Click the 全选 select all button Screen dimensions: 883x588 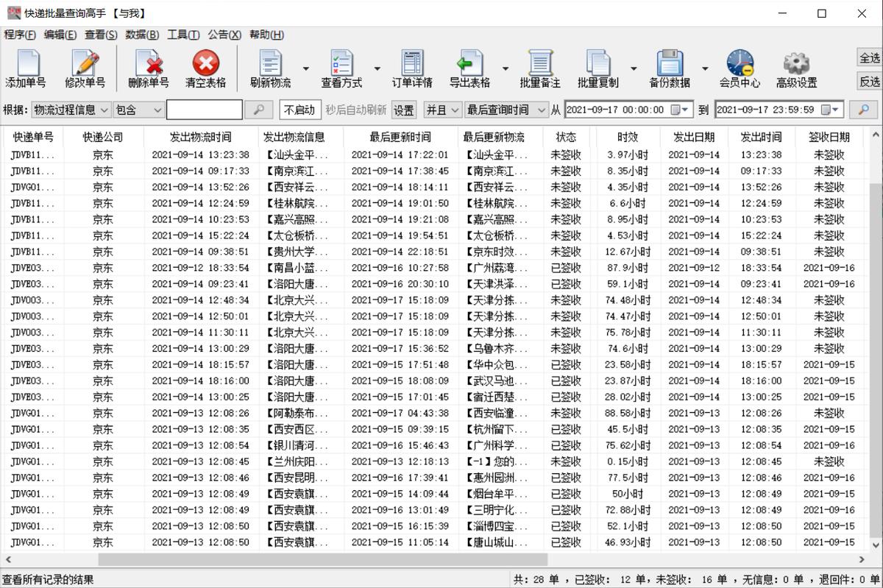click(x=869, y=57)
